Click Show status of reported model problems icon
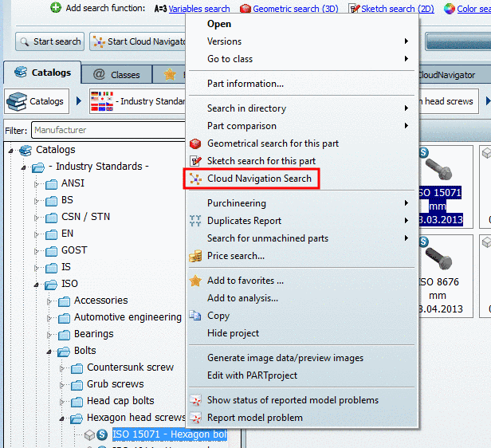 pos(195,400)
